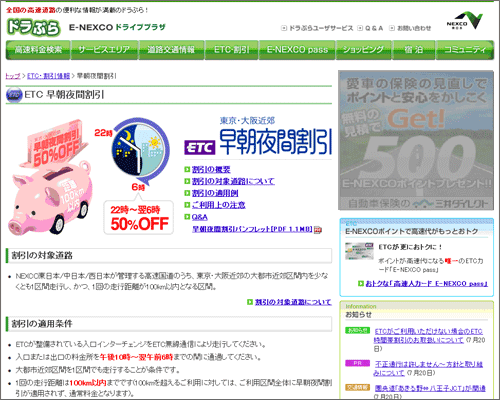The image size is (500, 400).
Task: Open 不正通行は許しません news link
Action: pos(428,368)
